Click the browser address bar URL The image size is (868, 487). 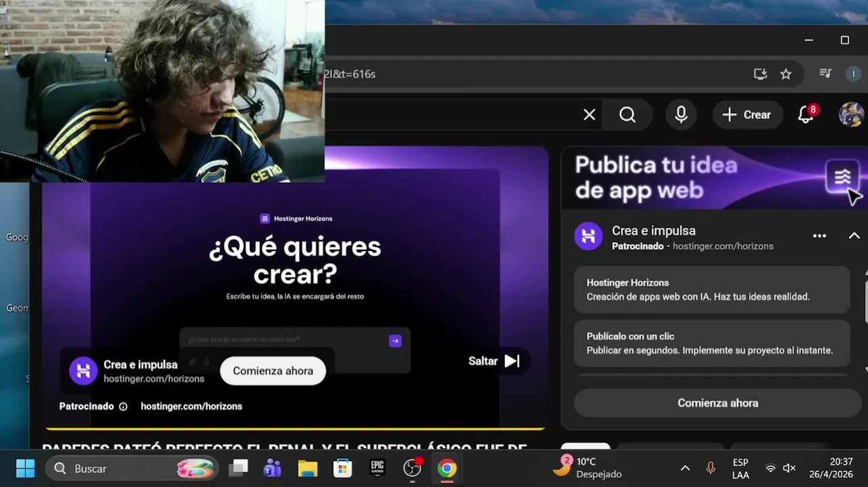point(350,74)
